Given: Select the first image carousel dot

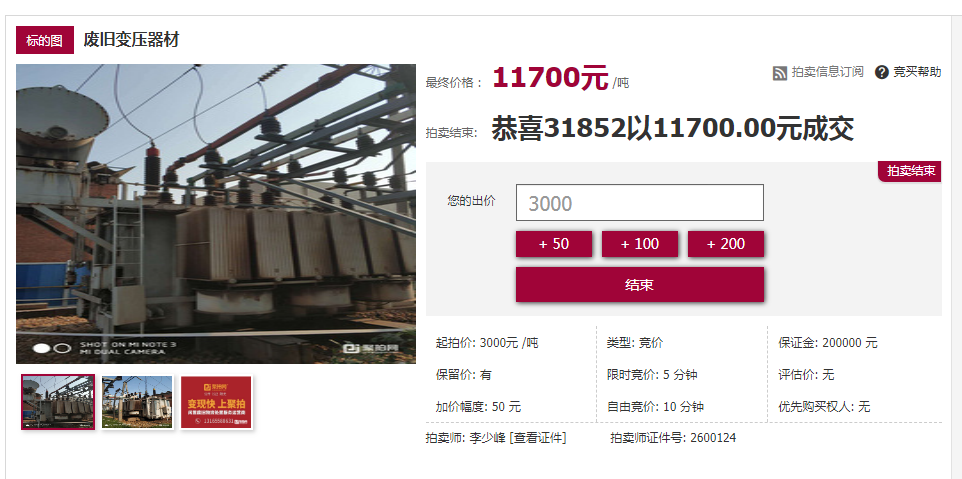Looking at the screenshot, I should coord(41,348).
